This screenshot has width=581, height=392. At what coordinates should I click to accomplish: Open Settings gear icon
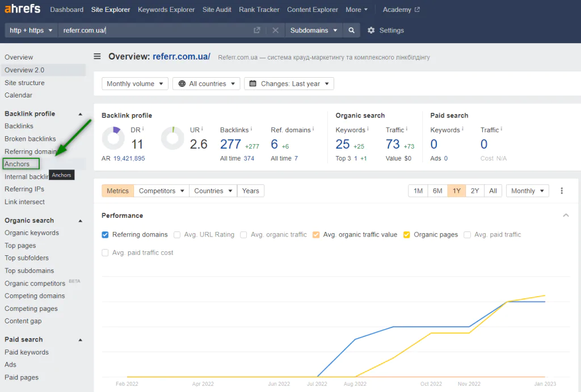coord(371,31)
